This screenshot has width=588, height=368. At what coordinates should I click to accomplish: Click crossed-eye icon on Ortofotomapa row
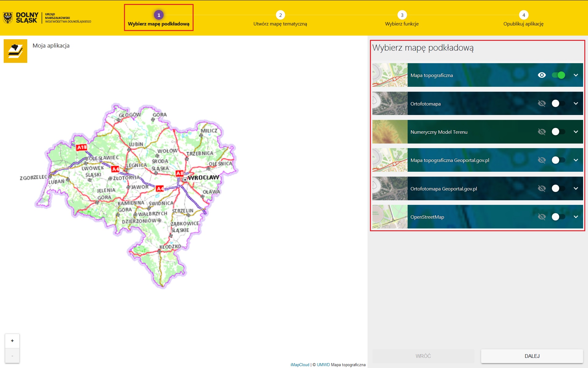coord(541,104)
